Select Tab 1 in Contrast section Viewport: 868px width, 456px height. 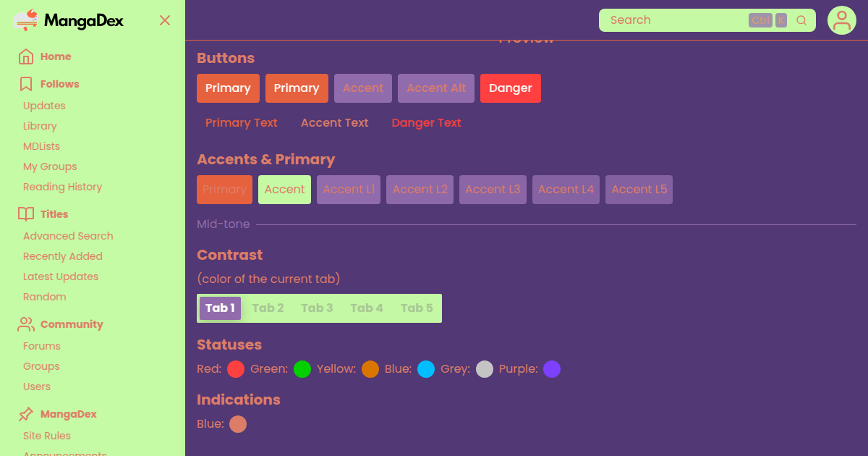coord(220,308)
